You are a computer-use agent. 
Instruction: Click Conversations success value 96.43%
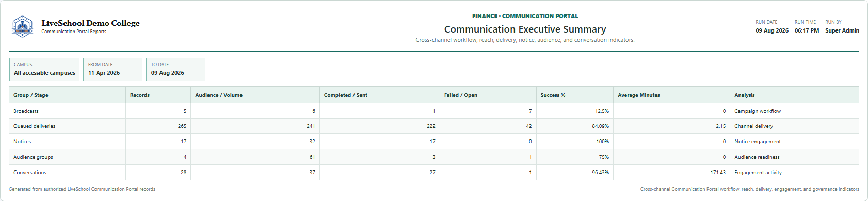601,173
